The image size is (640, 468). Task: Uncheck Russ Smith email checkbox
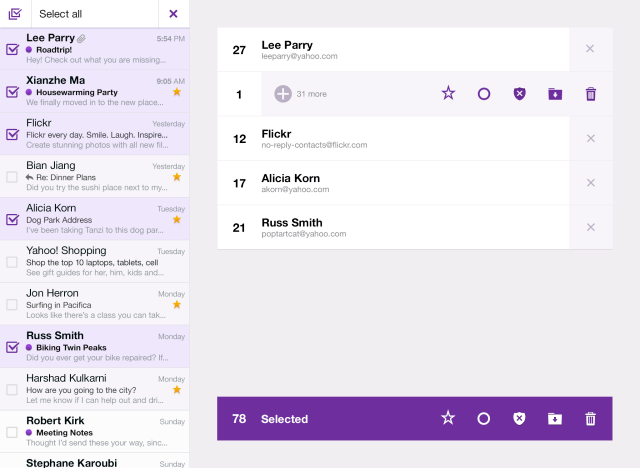pos(12,347)
